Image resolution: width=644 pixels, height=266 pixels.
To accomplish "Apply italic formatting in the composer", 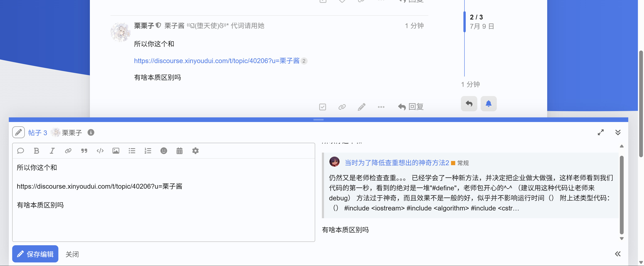I will (x=52, y=151).
